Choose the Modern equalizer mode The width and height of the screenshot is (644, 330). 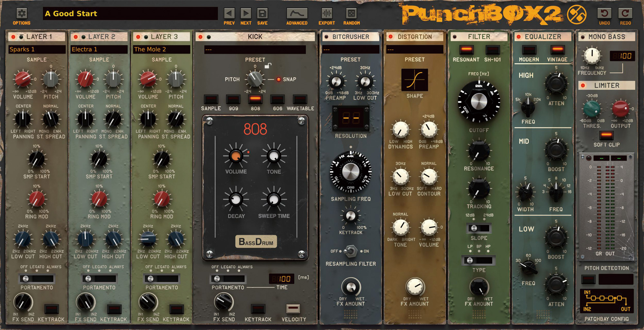tap(529, 50)
